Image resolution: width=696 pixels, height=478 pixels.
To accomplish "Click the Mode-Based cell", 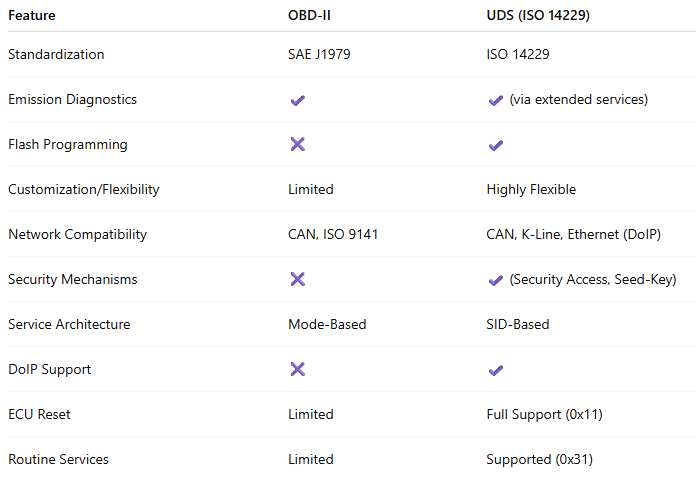I will click(325, 325).
